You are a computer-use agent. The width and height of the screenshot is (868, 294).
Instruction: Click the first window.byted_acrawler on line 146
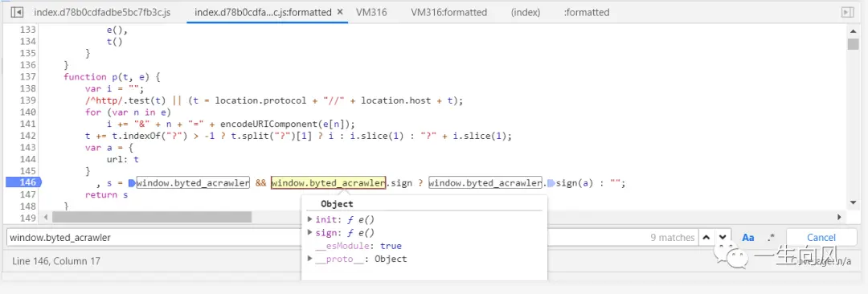pos(193,182)
